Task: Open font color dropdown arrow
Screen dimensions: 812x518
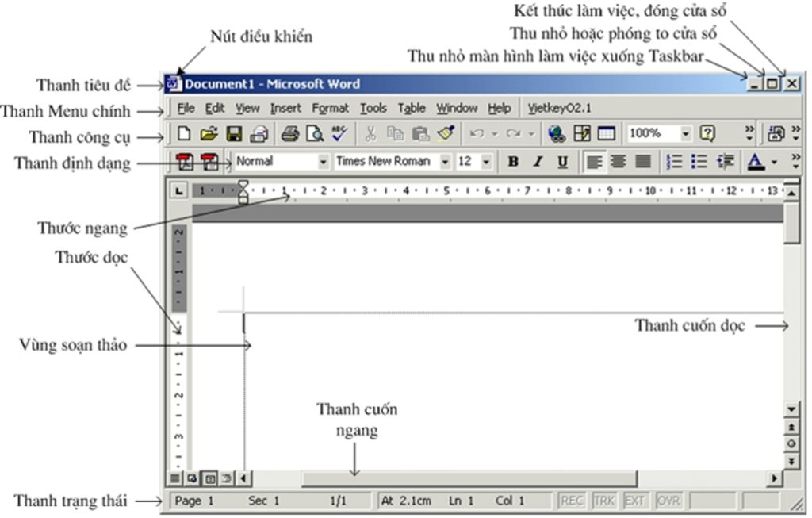Action: pos(774,162)
